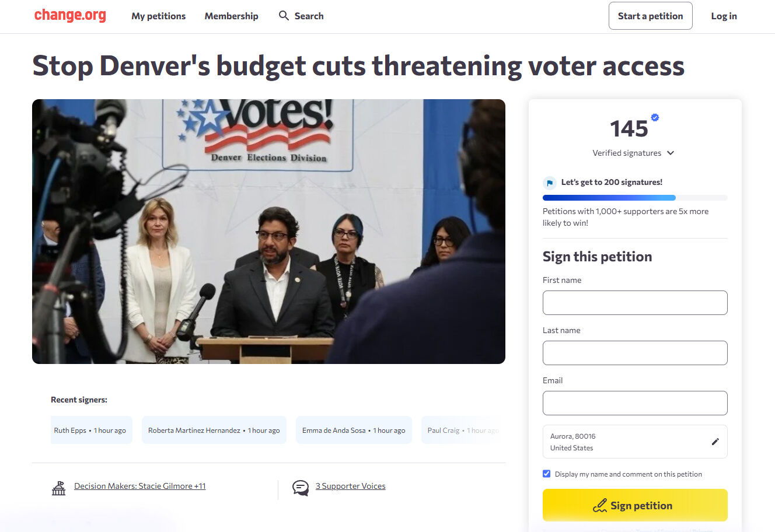This screenshot has height=532, width=775.
Task: Uncheck Display my name and comment
Action: click(x=547, y=474)
